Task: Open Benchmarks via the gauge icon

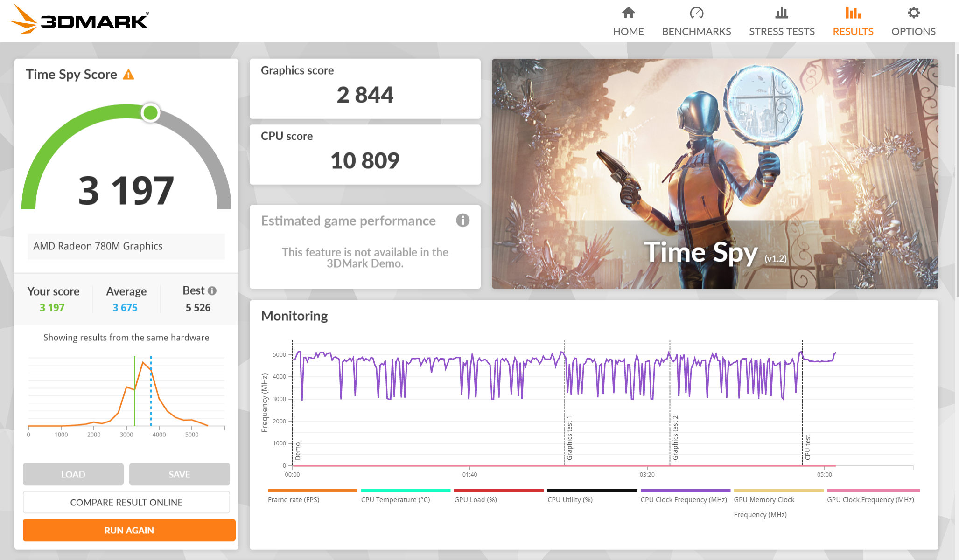Action: pos(696,13)
